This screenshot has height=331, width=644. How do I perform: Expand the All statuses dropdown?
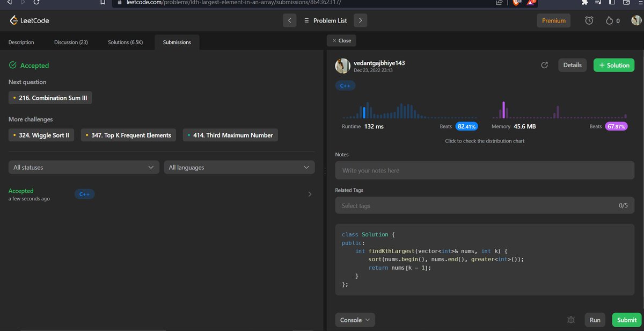[84, 167]
